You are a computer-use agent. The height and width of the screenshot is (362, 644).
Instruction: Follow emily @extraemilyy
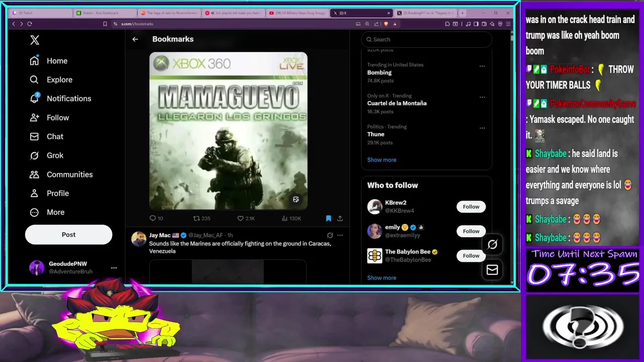(x=471, y=231)
